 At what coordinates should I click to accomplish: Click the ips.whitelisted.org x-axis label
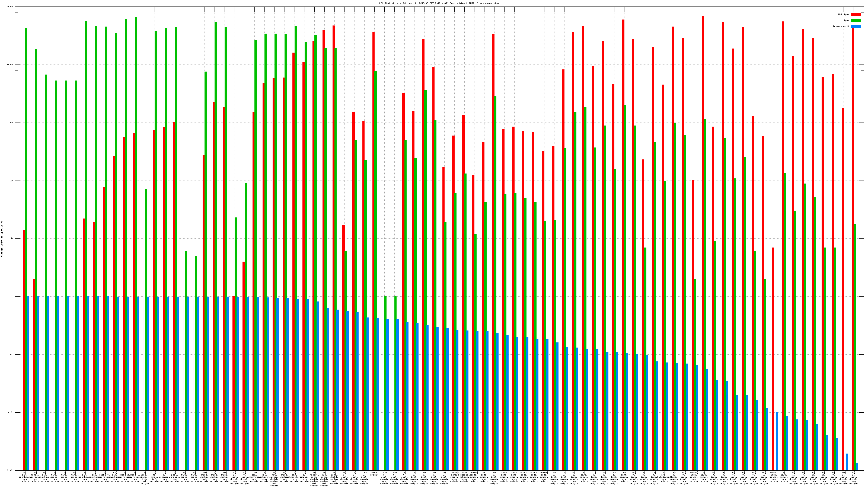[x=664, y=477]
